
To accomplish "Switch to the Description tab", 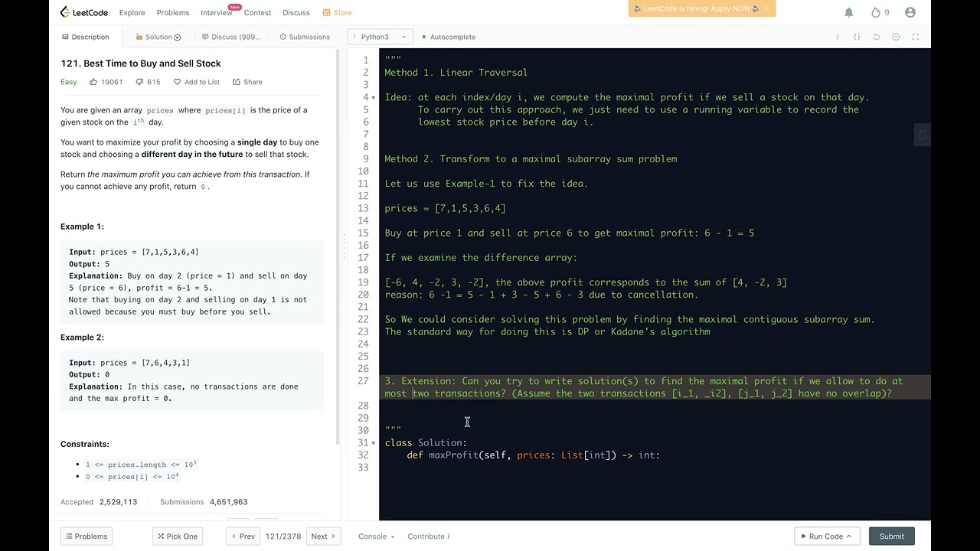I will click(x=85, y=37).
